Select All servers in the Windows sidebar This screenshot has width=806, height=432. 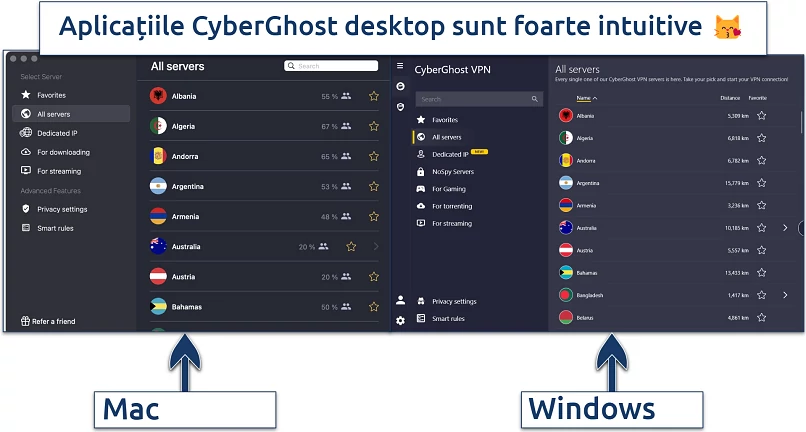439,137
